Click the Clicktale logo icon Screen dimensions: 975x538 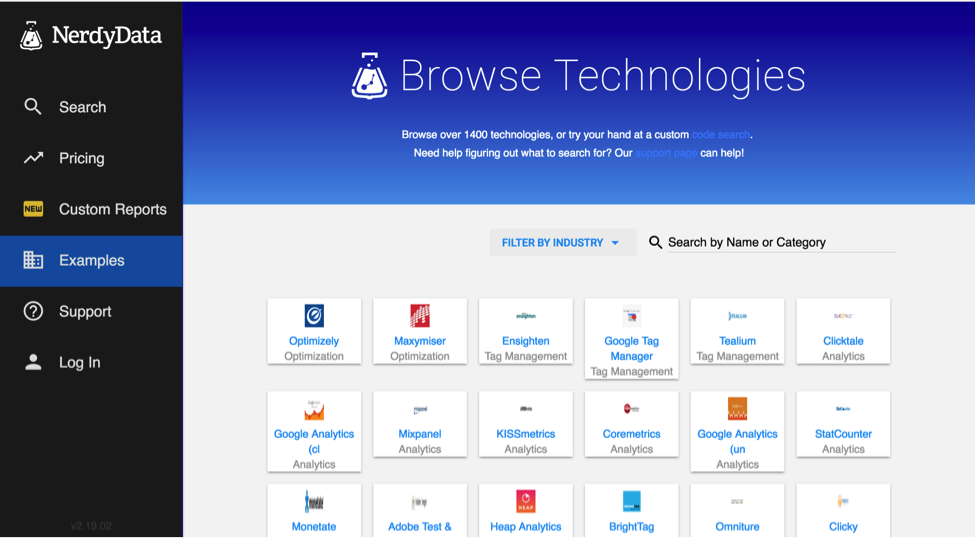[x=843, y=316]
